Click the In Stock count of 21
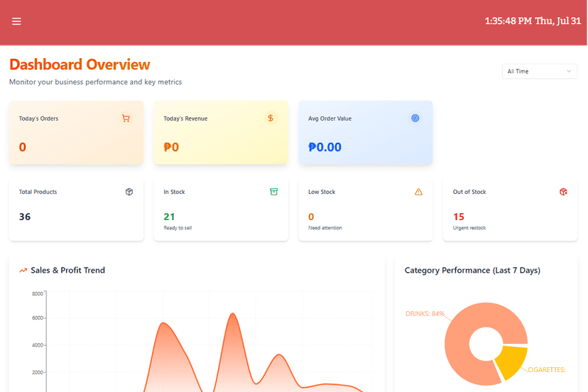This screenshot has height=392, width=588. click(169, 217)
